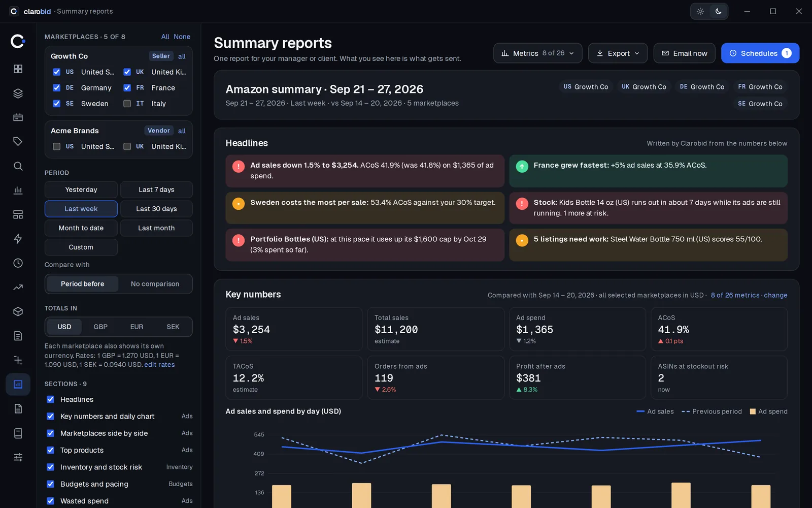Click None link in Marketplaces header

(182, 37)
